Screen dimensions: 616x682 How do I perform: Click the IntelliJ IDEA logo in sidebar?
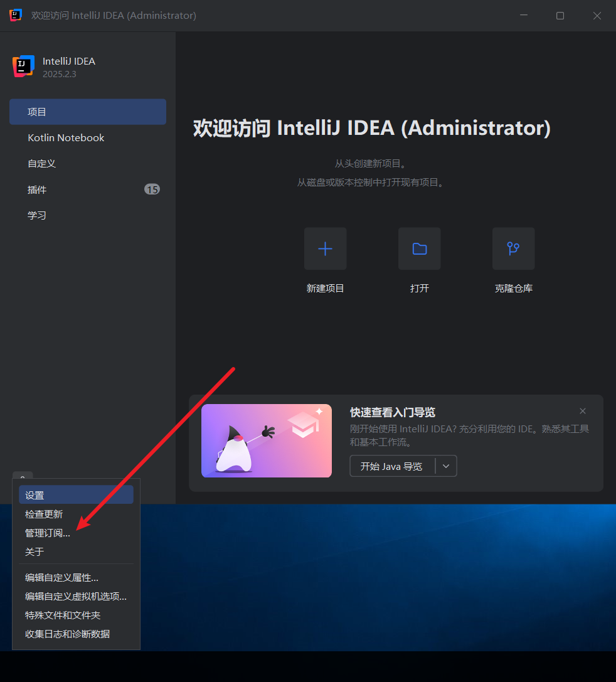pos(23,67)
